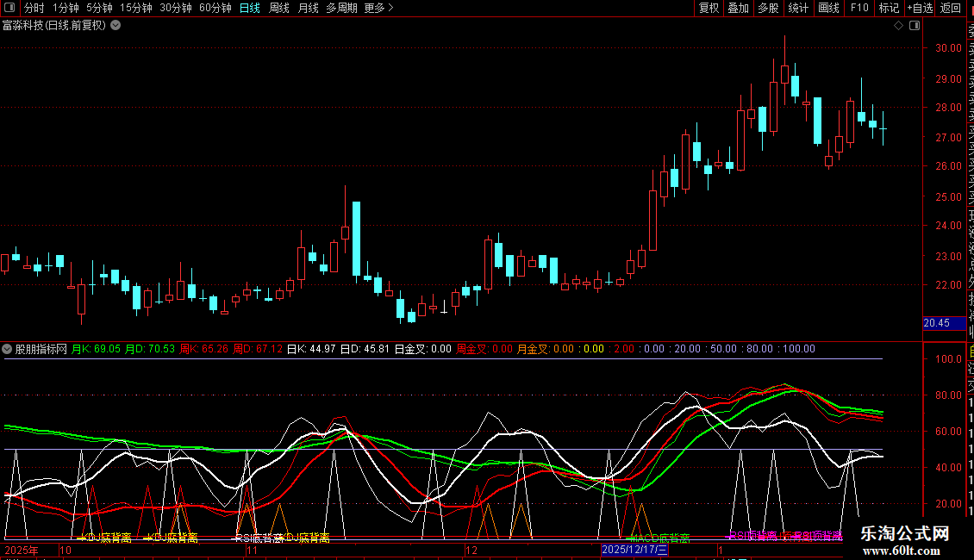This screenshot has width=974, height=560.
Task: Click the diamond icon above chart
Action: [898, 26]
